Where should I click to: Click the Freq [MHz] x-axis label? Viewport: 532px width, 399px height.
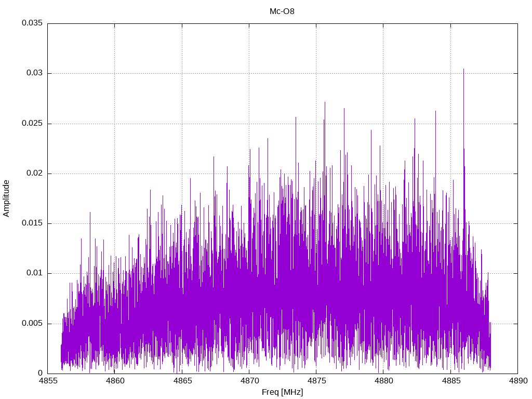(282, 392)
